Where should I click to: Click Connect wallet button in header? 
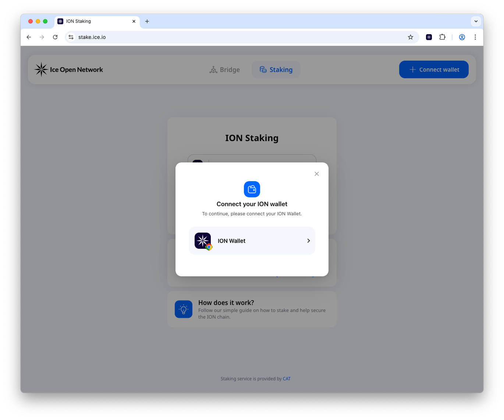[x=434, y=69]
